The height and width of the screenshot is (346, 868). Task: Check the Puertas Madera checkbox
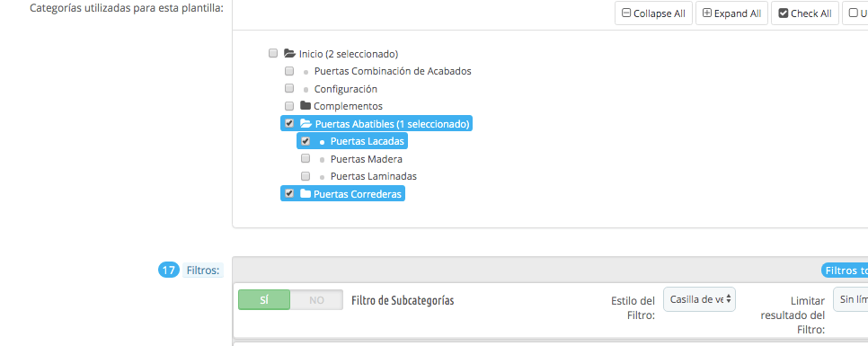click(306, 159)
